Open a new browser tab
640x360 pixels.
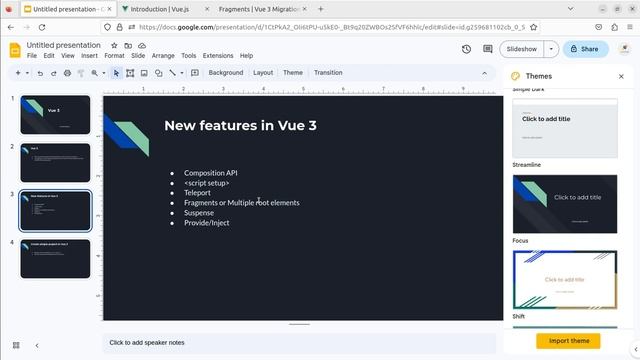pyautogui.click(x=321, y=9)
